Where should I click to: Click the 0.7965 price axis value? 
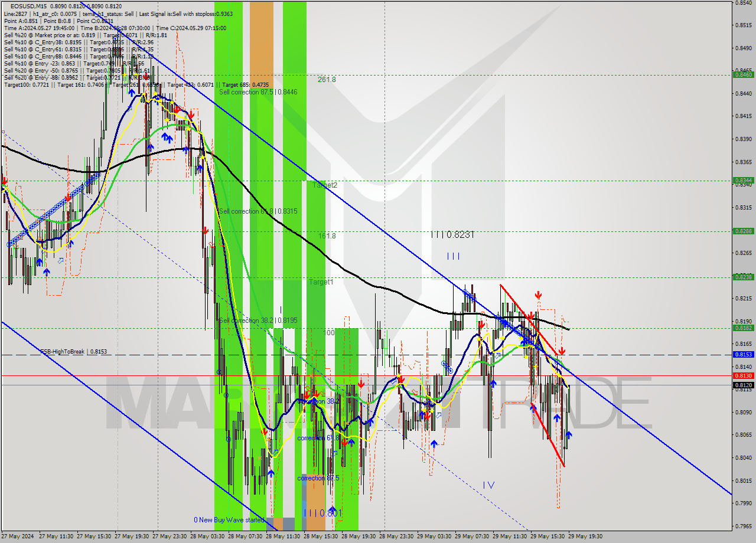743,526
